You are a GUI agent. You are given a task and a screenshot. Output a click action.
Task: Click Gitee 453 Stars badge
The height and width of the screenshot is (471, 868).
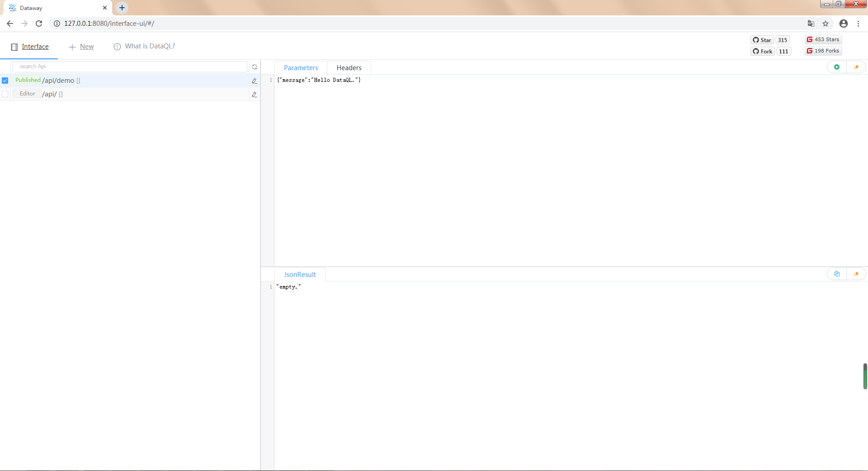tap(823, 39)
